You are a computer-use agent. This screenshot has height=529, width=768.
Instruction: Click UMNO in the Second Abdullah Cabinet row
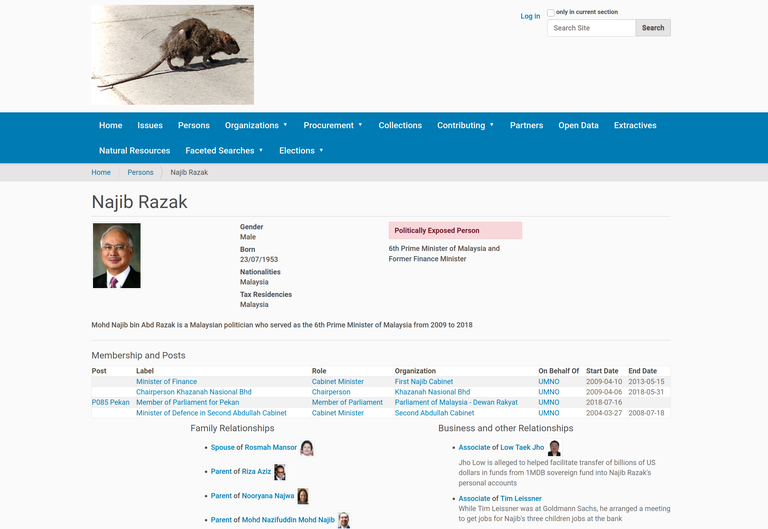pyautogui.click(x=549, y=413)
